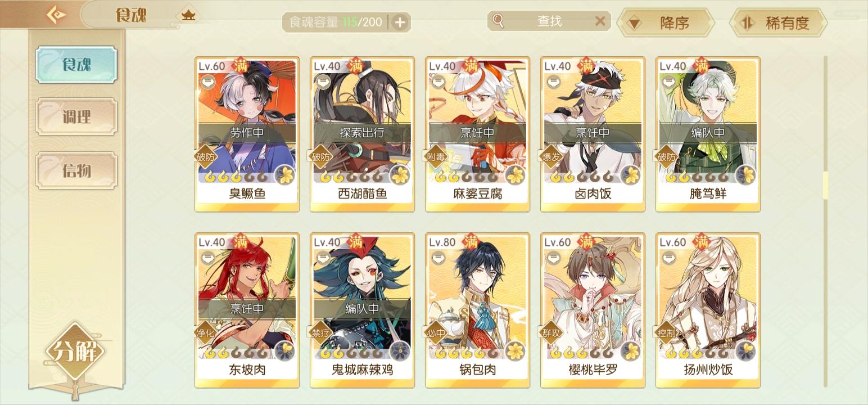The height and width of the screenshot is (405, 868).
Task: Tap the home pavilion icon beside 食魂 title
Action: (188, 16)
